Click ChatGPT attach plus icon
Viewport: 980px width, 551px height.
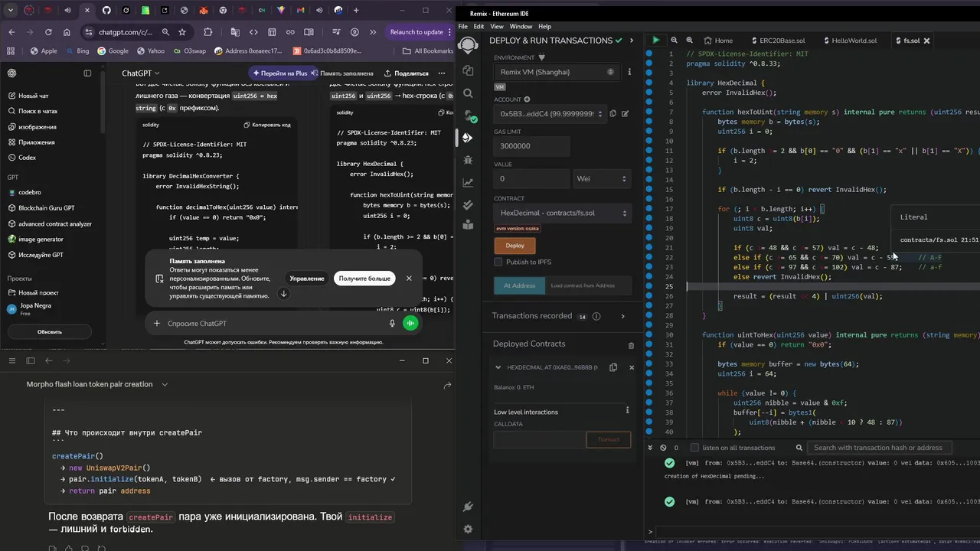pos(157,324)
